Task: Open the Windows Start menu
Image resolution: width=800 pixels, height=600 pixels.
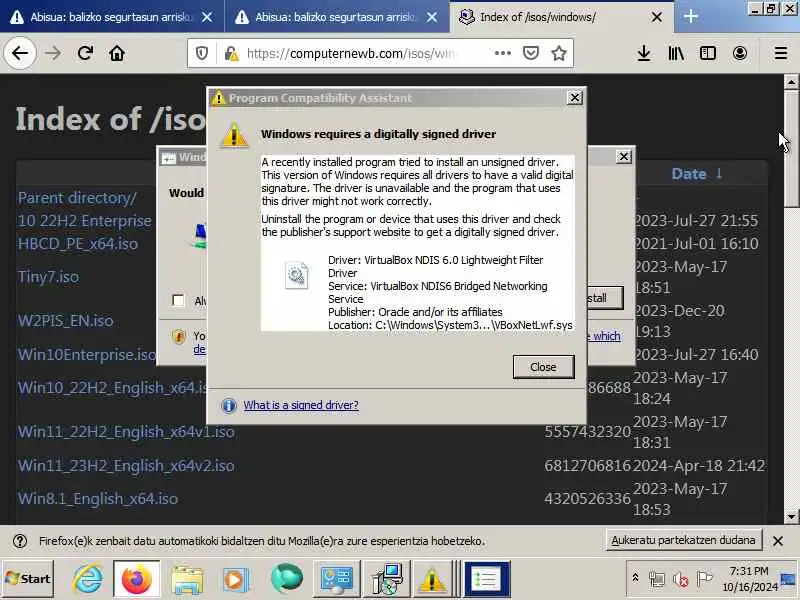Action: (28, 579)
